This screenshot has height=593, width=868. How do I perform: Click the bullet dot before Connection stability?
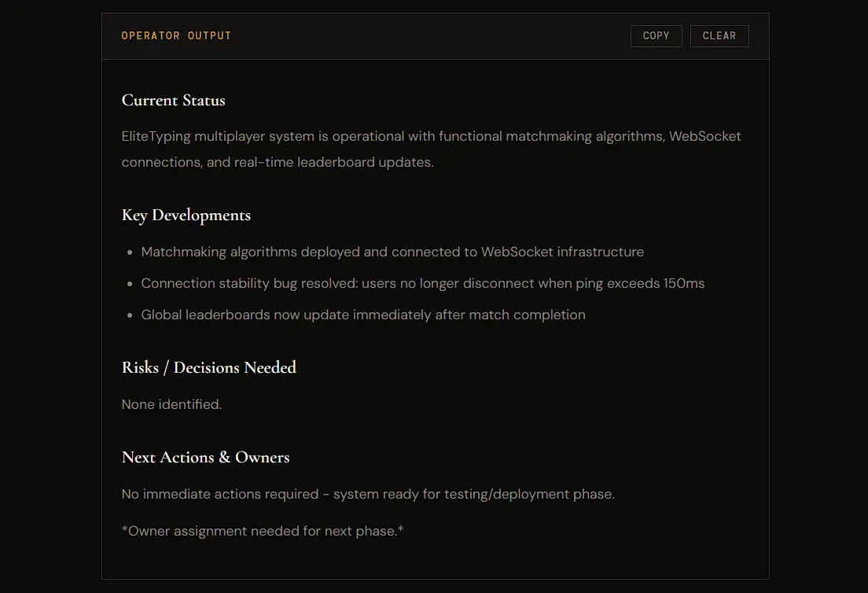pyautogui.click(x=130, y=285)
